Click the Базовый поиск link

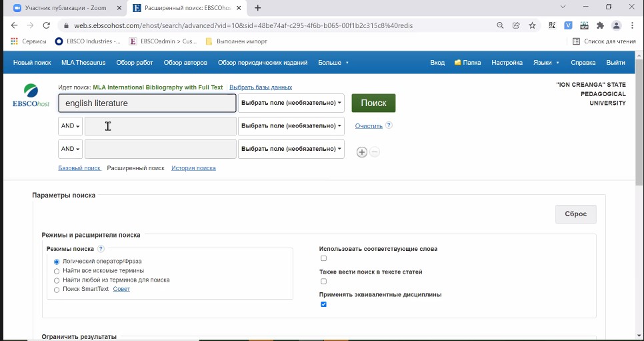tap(79, 167)
